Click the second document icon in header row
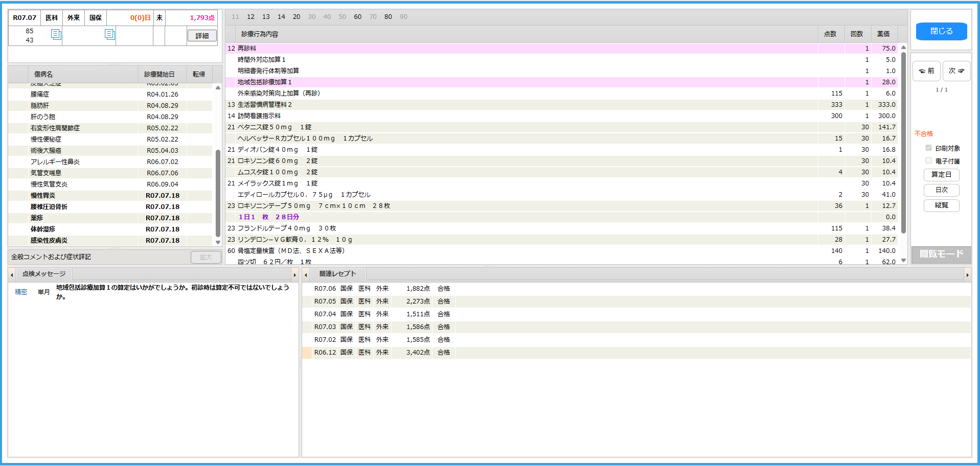 [109, 34]
